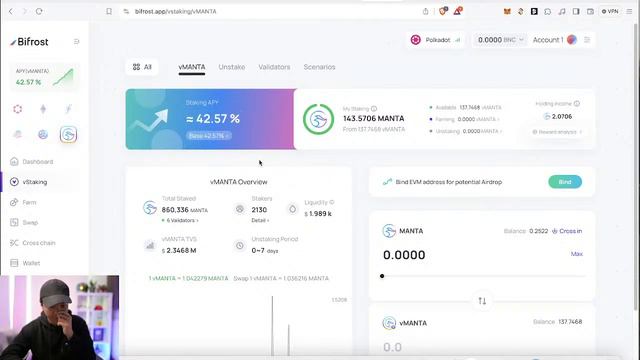Open browser share icon

(425, 11)
